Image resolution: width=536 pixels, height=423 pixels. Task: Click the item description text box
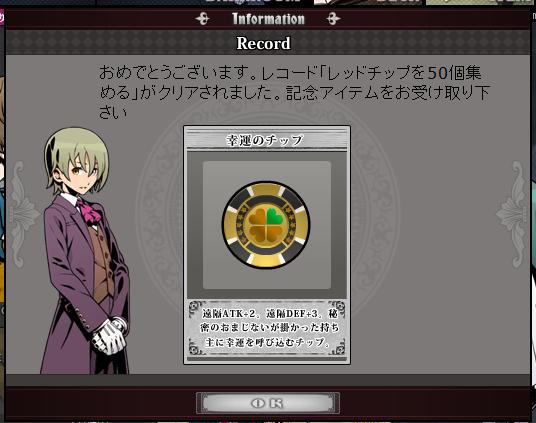click(x=267, y=328)
